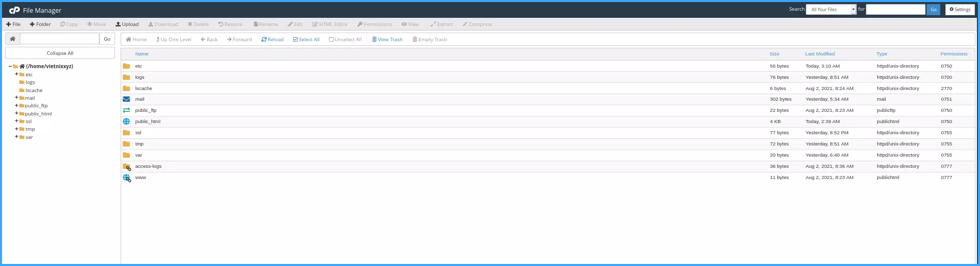The width and height of the screenshot is (980, 266).
Task: Select the public_html globe icon
Action: pyautogui.click(x=126, y=122)
